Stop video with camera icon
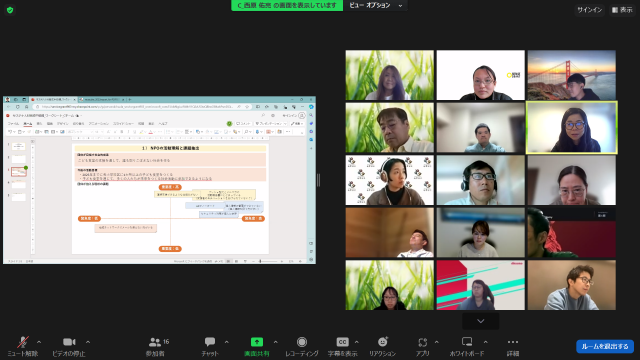The width and height of the screenshot is (640, 360). [x=69, y=342]
